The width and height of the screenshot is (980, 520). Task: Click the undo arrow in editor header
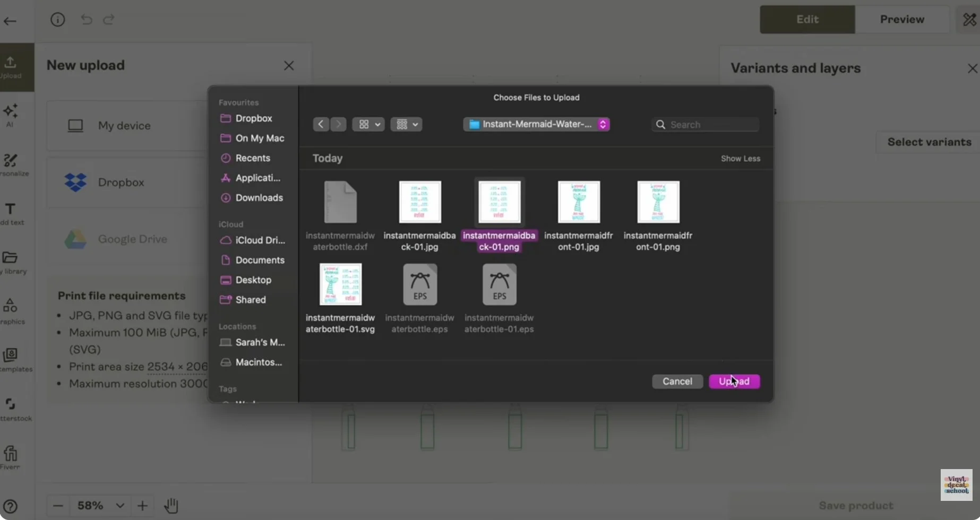click(x=87, y=20)
